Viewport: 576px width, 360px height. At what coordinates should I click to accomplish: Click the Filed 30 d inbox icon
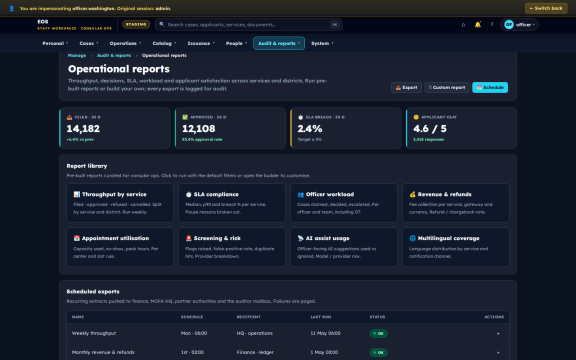pos(69,117)
